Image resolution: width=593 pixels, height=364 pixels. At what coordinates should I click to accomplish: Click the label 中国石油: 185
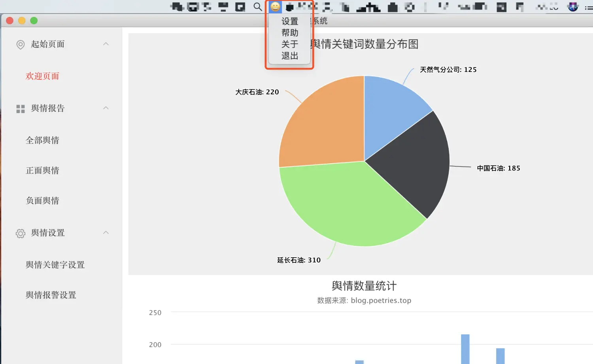point(499,168)
